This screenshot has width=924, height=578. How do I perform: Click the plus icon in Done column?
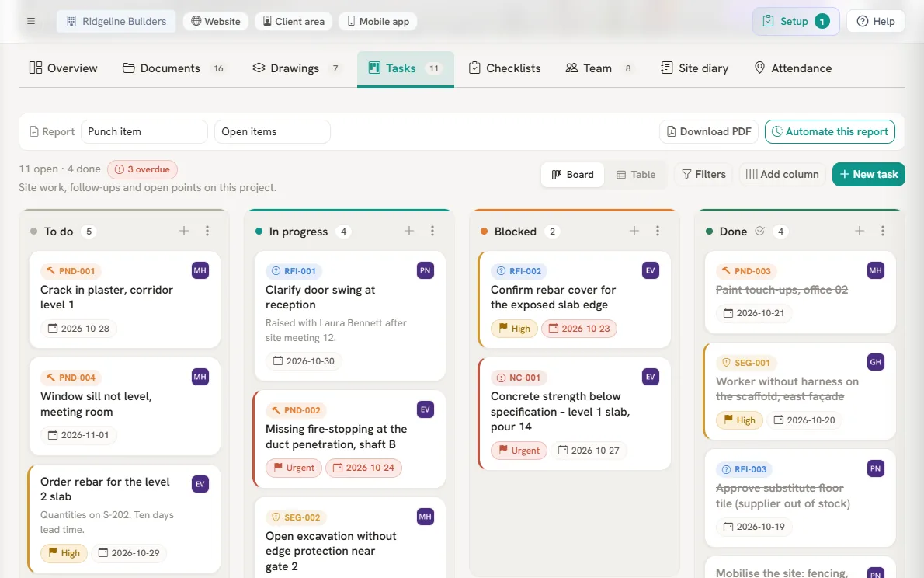(860, 231)
